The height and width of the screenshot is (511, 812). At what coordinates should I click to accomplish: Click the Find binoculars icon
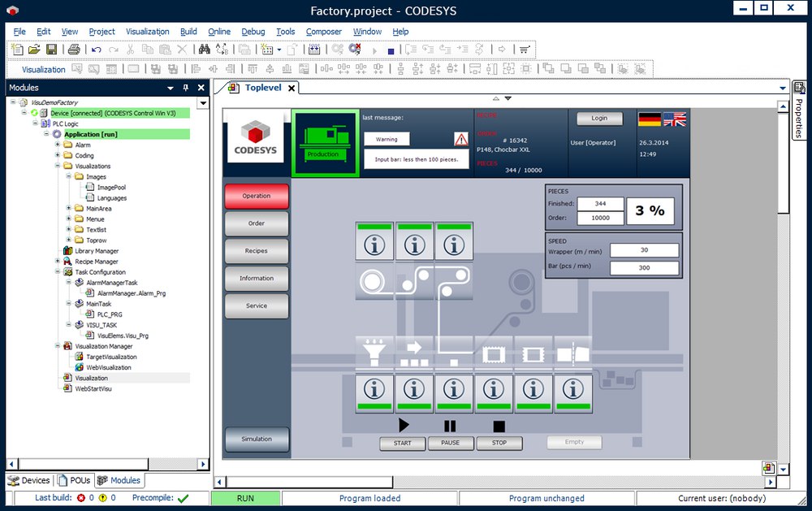[x=205, y=50]
